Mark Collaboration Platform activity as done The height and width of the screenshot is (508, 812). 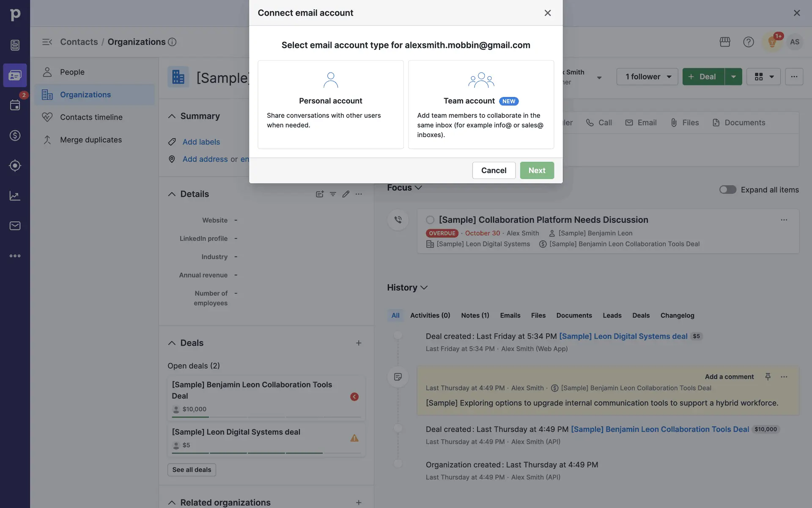(430, 220)
